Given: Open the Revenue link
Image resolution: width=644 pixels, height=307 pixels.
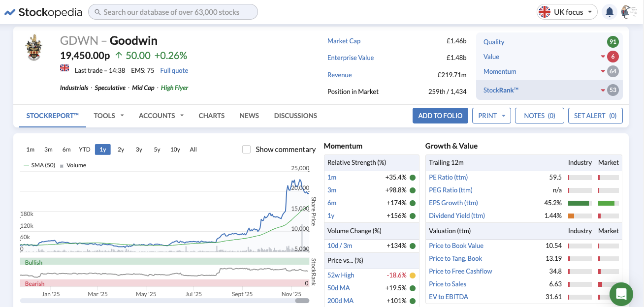Looking at the screenshot, I should [x=340, y=75].
